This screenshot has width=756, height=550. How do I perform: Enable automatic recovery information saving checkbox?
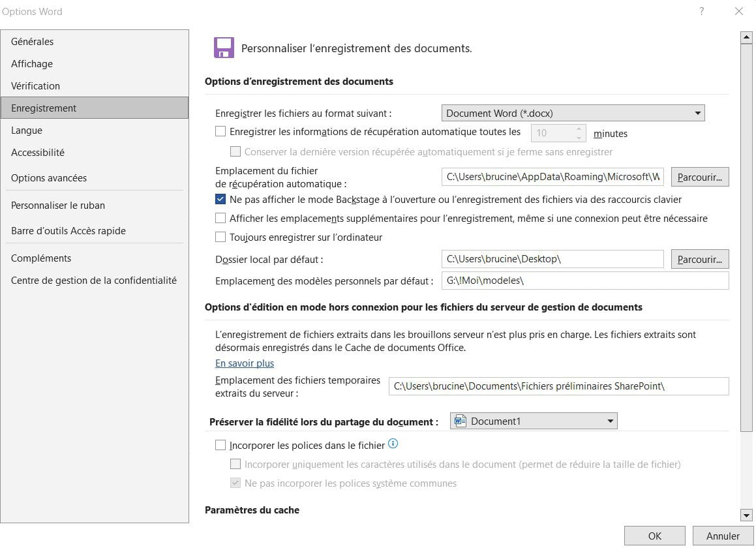(220, 132)
